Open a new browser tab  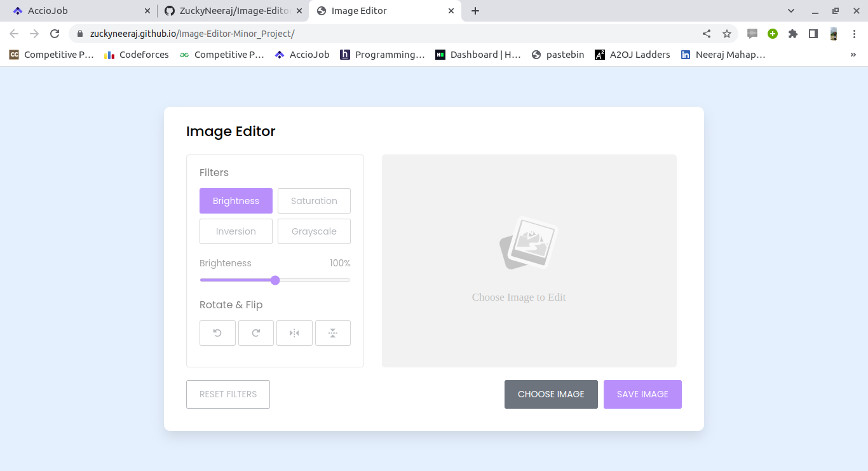click(x=475, y=11)
